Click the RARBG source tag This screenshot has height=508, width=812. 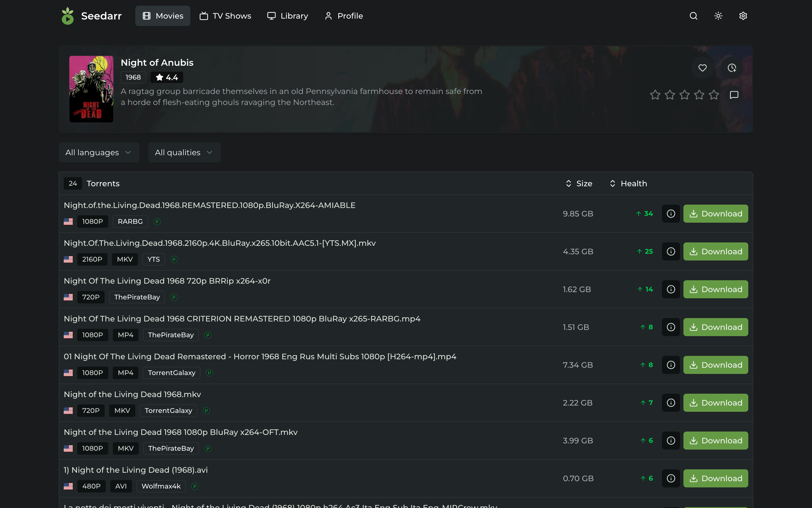tap(130, 222)
